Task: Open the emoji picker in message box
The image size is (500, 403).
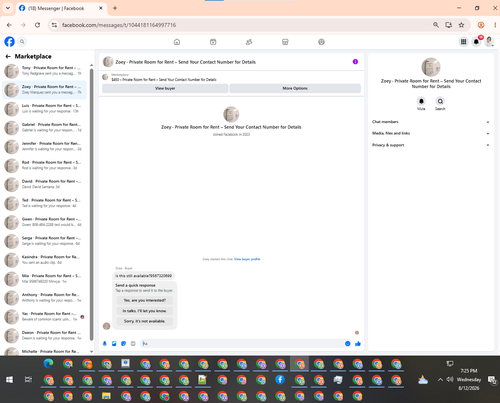Action: [348, 344]
